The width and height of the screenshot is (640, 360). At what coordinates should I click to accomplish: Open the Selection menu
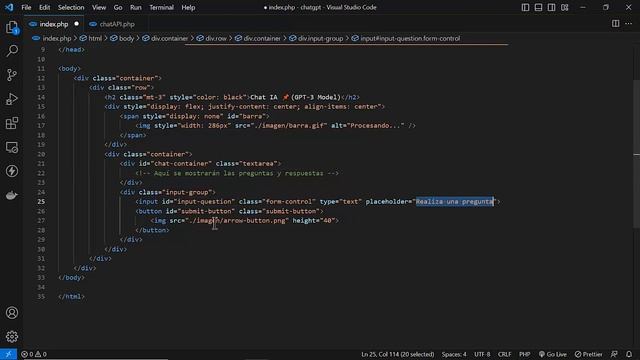click(71, 7)
